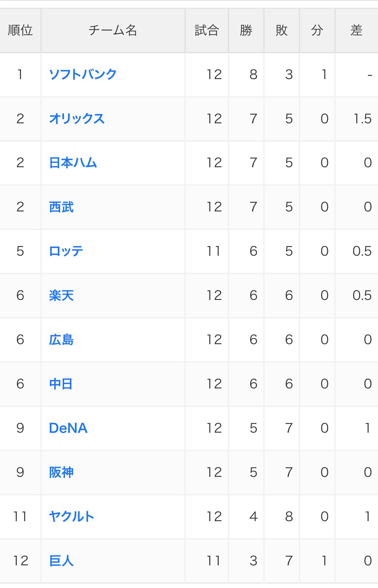Screen dimensions: 378x588
Task: Click the 勝 wins column header
Action: pos(246,30)
